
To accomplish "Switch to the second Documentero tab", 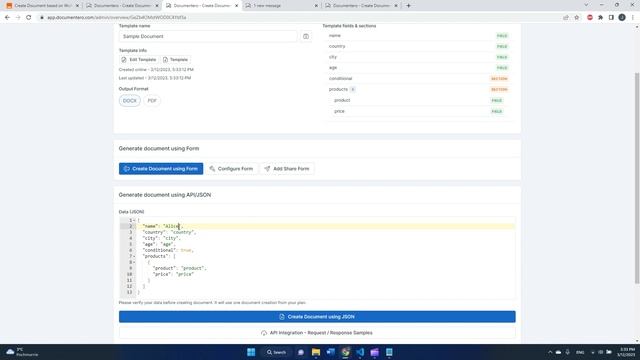I will 122,6.
